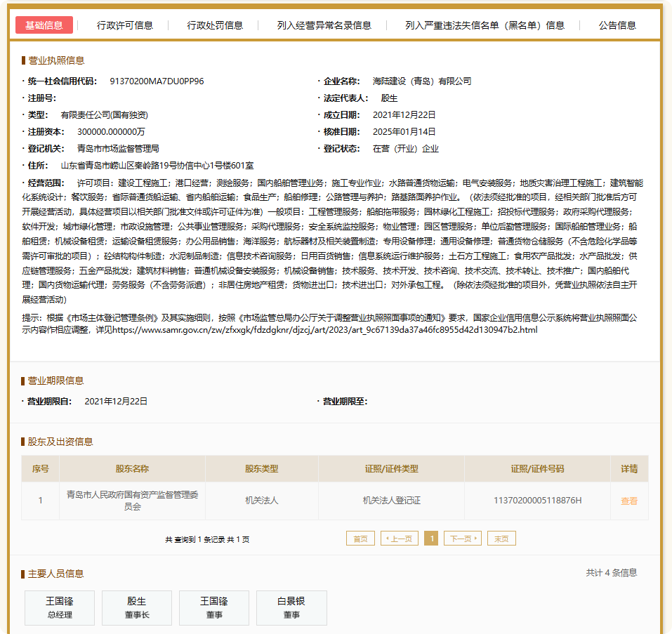The image size is (672, 634).
Task: Open the 白景银 董事 card
Action: pyautogui.click(x=291, y=608)
